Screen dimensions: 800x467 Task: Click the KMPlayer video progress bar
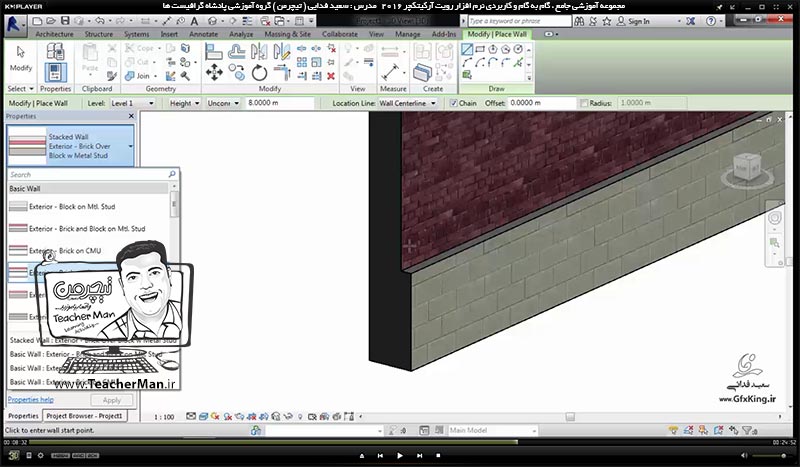click(x=400, y=442)
